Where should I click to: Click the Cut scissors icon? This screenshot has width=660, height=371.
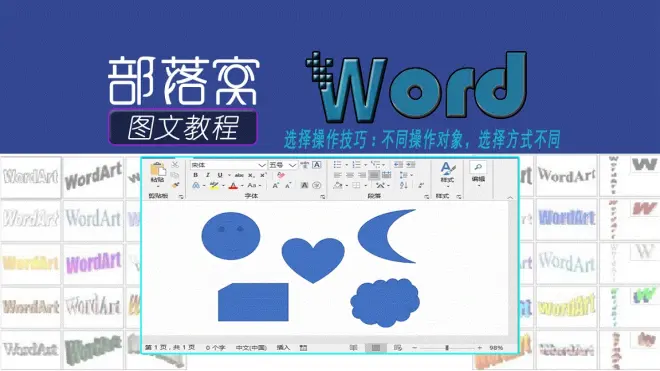[176, 165]
